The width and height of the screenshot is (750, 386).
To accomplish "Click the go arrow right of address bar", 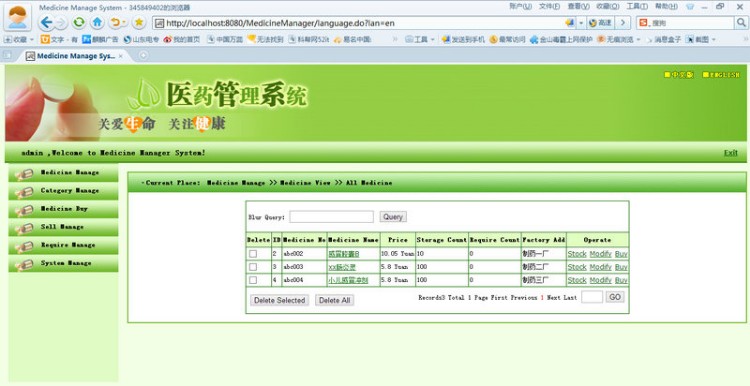I will (x=623, y=22).
